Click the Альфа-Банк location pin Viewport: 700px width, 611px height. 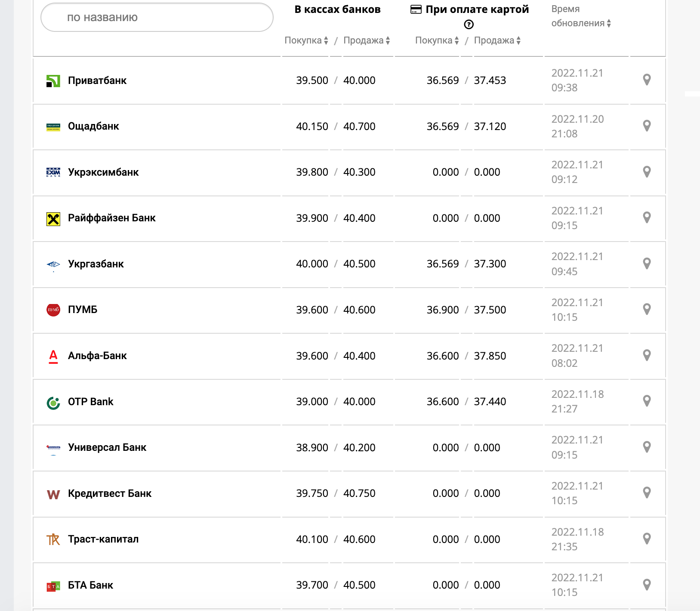646,355
